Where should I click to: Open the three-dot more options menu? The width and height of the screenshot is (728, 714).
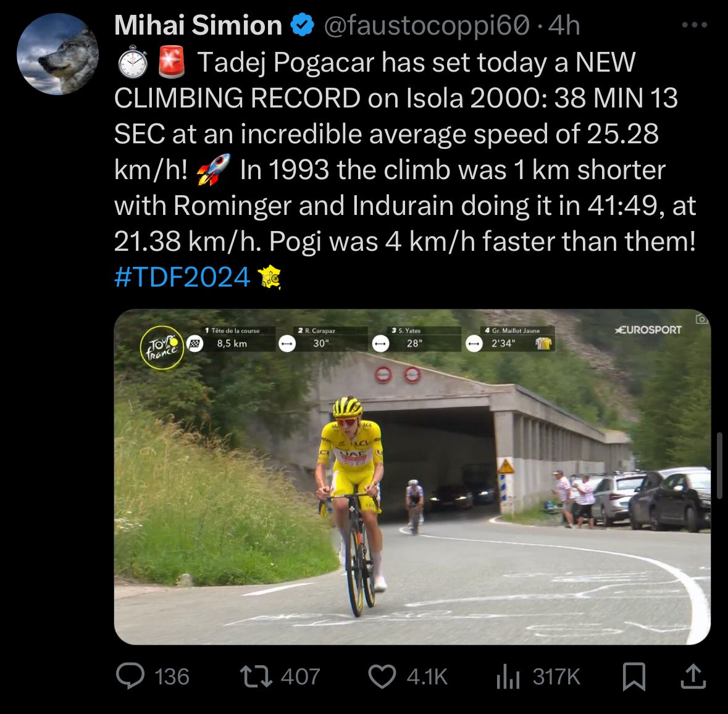694,25
